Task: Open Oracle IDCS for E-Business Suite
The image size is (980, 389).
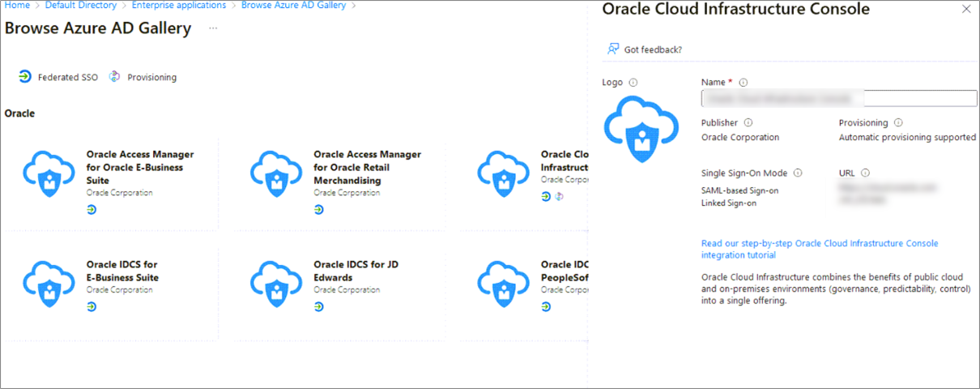Action: coord(122,271)
